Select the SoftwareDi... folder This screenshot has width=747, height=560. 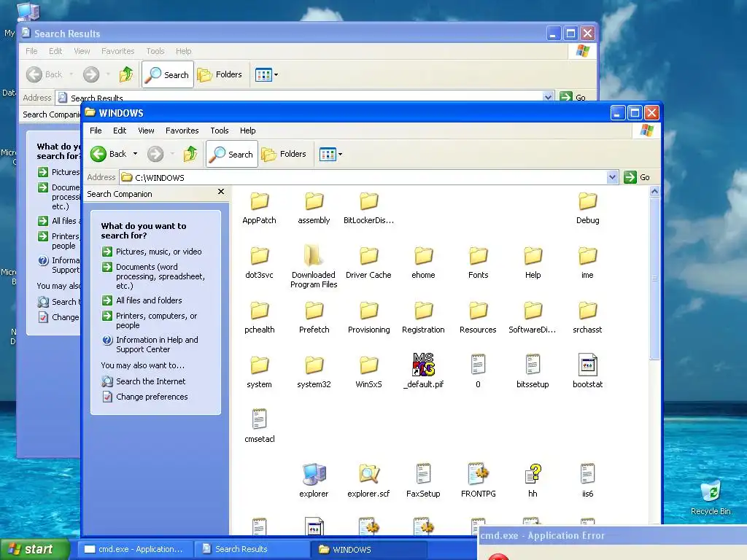[x=533, y=318]
